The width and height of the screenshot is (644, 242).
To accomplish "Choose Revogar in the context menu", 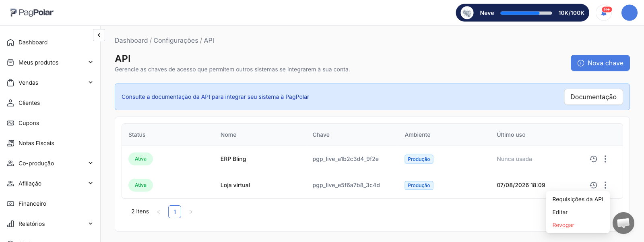I will pos(578,225).
